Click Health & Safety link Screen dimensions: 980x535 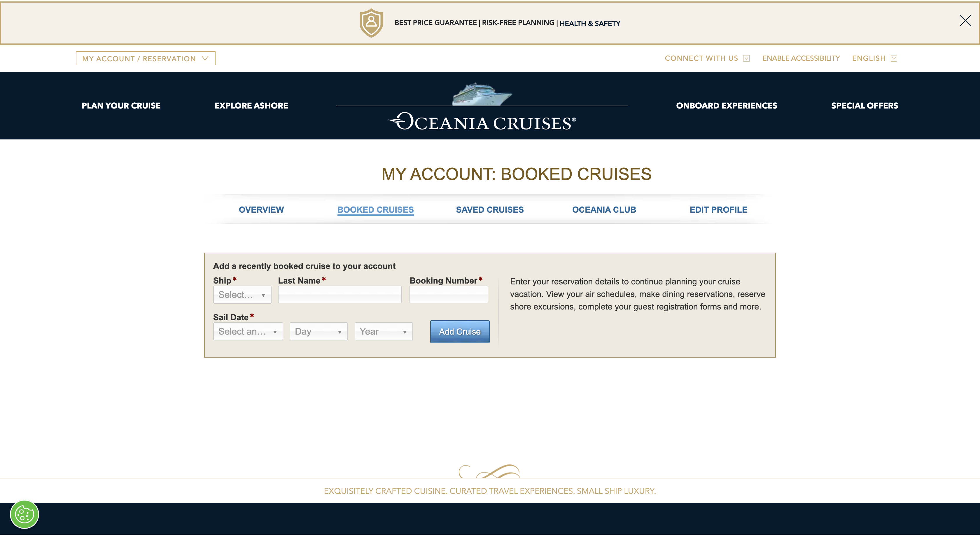(590, 24)
